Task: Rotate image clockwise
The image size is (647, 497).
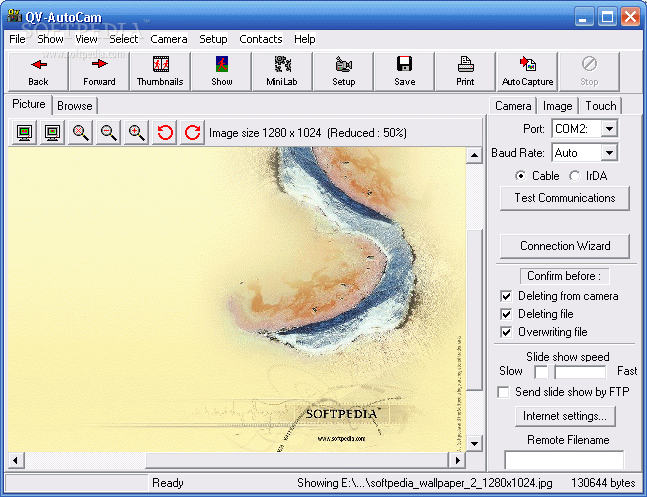Action: point(192,133)
